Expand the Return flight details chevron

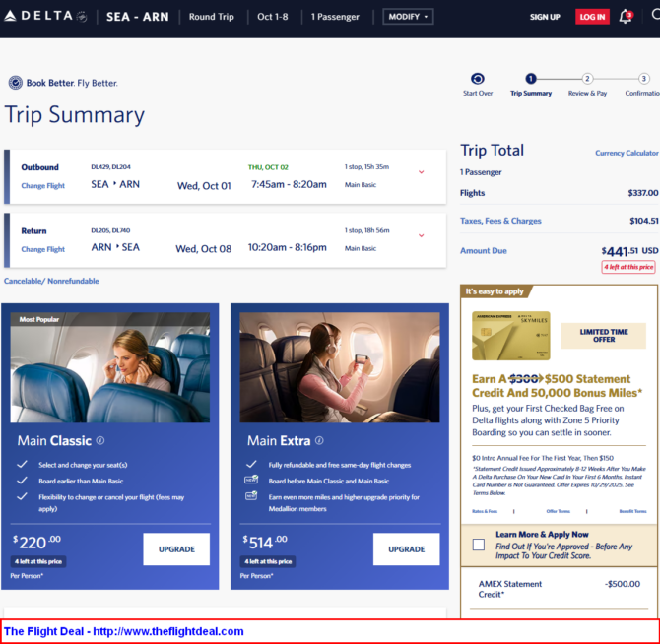[x=422, y=236]
